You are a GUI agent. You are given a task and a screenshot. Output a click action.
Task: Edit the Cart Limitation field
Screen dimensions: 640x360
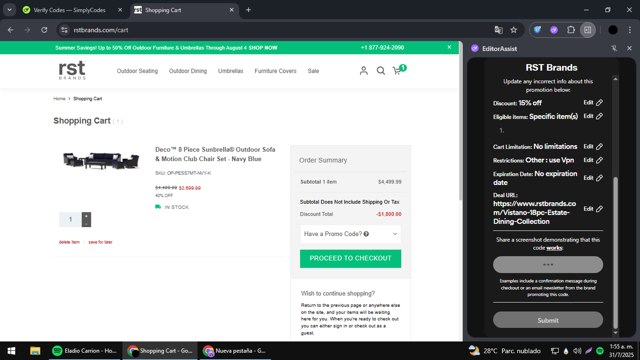(x=593, y=146)
